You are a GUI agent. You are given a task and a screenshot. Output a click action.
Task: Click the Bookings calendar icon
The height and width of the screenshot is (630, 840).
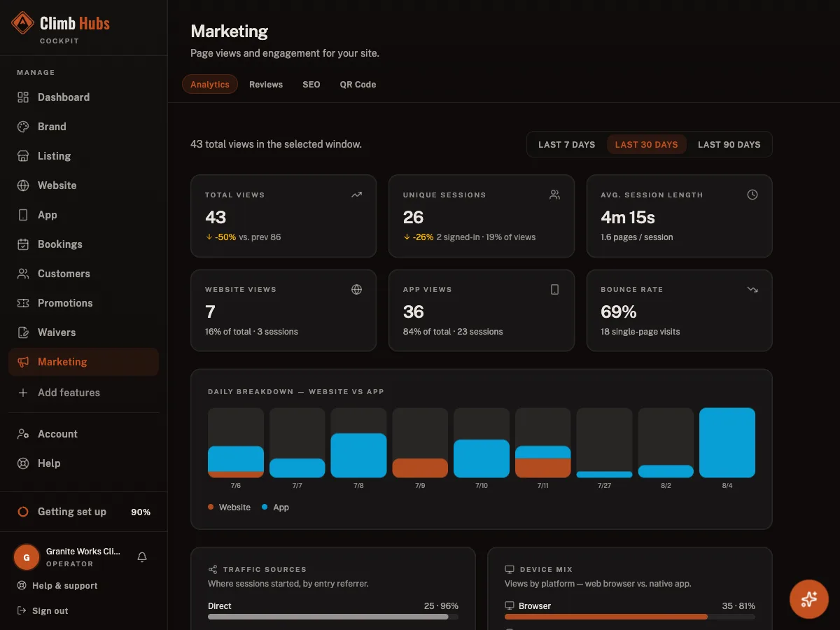[23, 244]
